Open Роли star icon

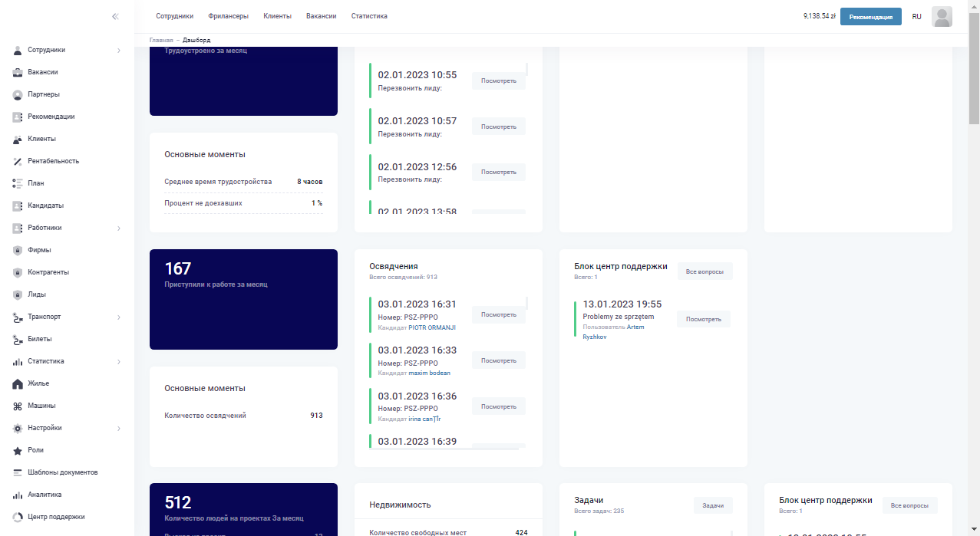pyautogui.click(x=18, y=450)
